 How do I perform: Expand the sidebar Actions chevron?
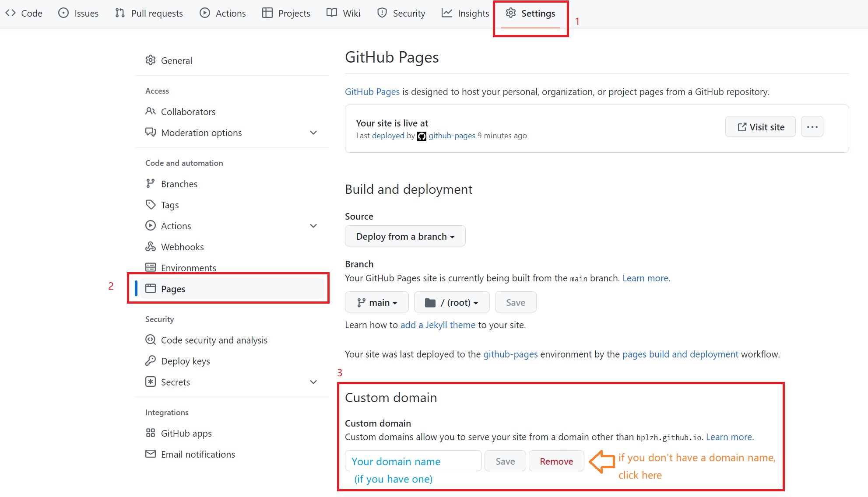(313, 226)
